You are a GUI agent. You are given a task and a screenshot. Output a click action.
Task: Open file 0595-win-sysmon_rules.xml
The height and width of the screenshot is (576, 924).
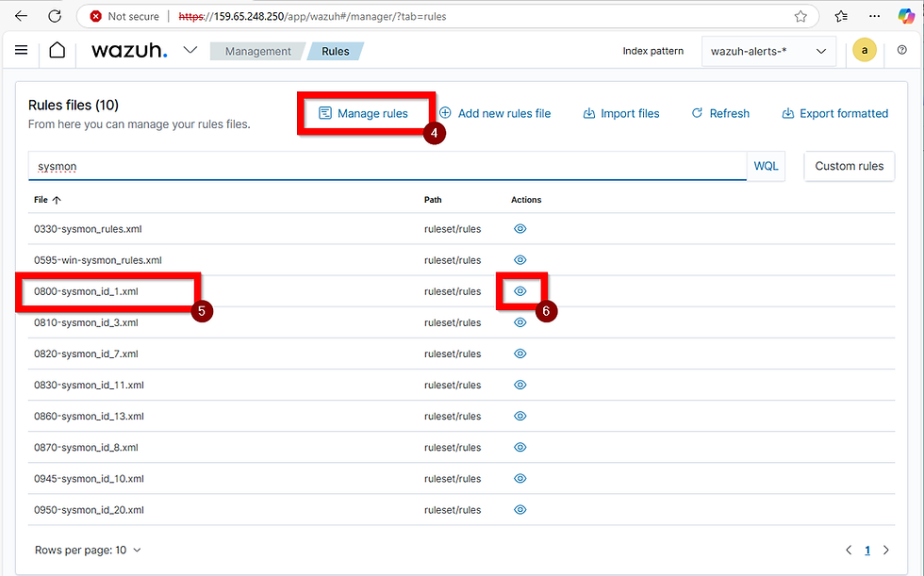click(98, 260)
